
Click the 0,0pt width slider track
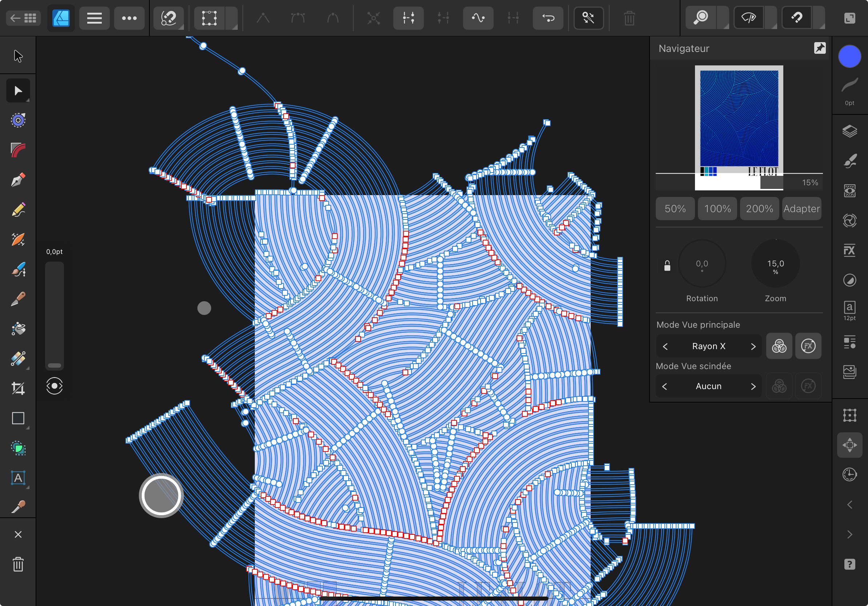click(55, 315)
